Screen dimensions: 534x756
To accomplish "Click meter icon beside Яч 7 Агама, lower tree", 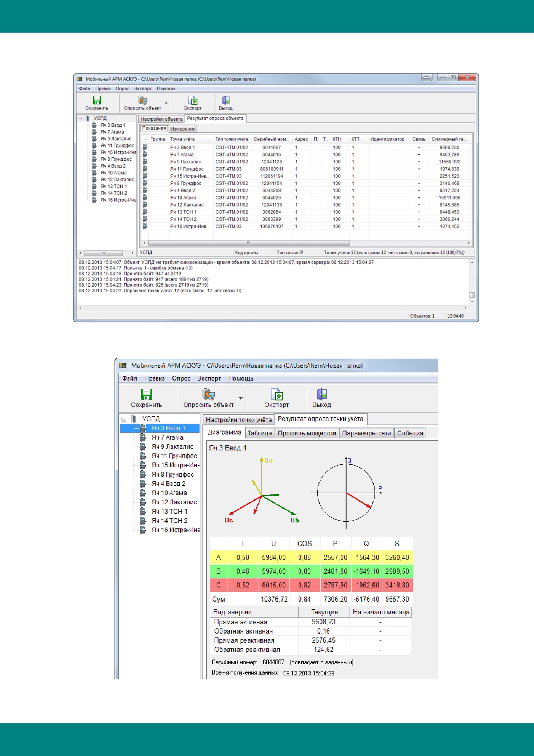I will (143, 437).
